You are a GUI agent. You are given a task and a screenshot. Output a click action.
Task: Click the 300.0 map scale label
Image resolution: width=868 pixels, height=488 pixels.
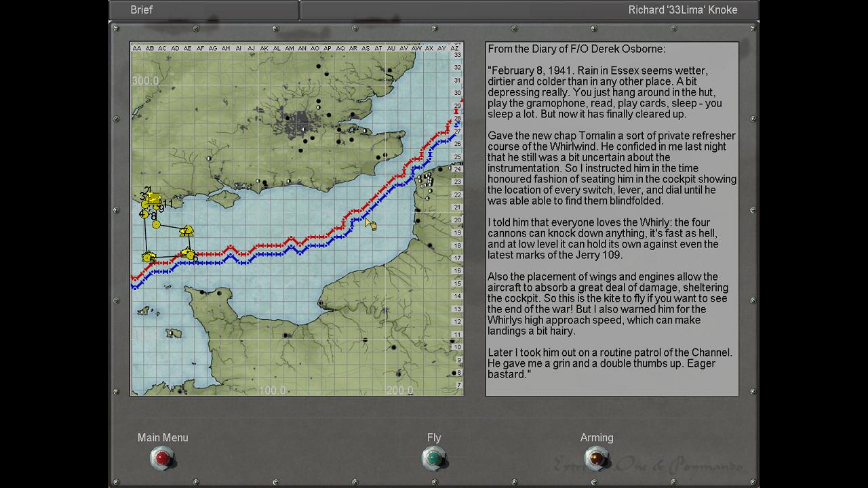[x=145, y=81]
